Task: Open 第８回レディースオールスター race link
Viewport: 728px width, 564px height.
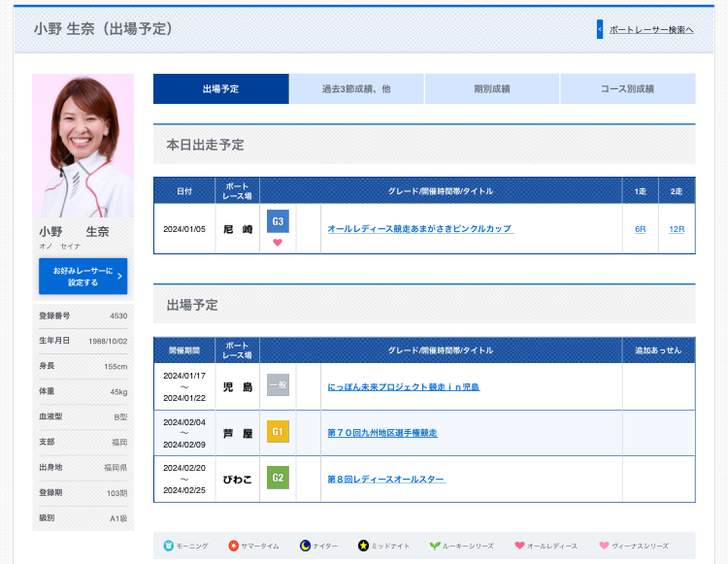Action: [385, 480]
